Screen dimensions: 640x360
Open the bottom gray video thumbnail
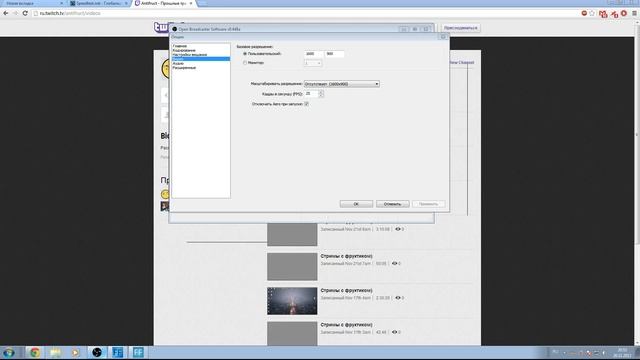click(292, 333)
